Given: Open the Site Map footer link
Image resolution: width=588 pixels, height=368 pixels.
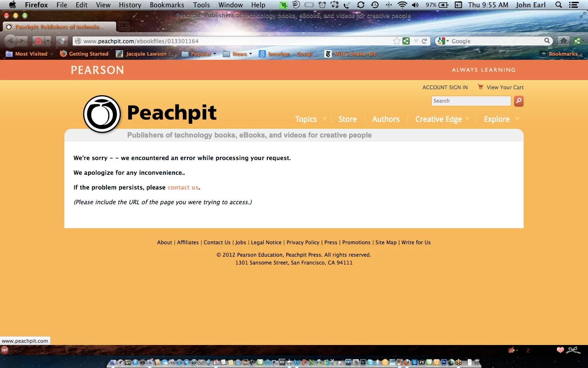Looking at the screenshot, I should 386,242.
